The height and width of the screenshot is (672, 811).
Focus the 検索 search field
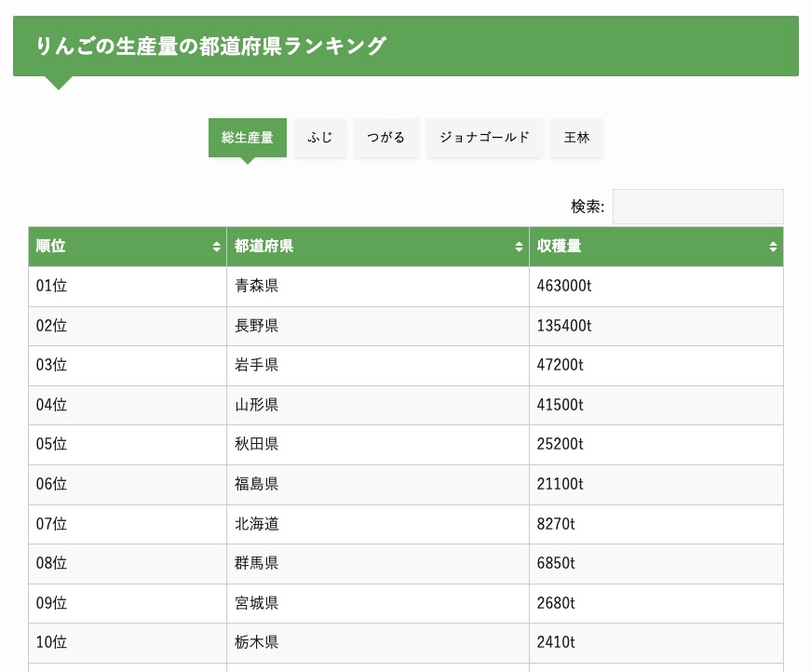coord(697,207)
